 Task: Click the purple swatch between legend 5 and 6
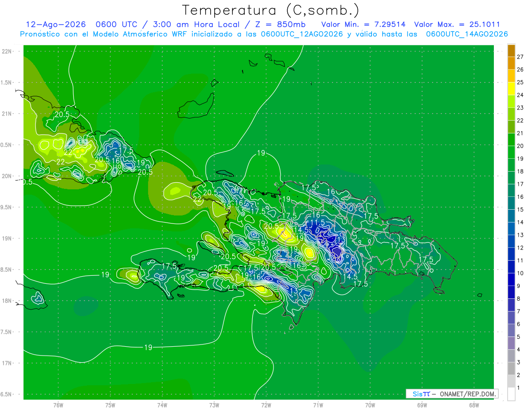tap(511, 330)
